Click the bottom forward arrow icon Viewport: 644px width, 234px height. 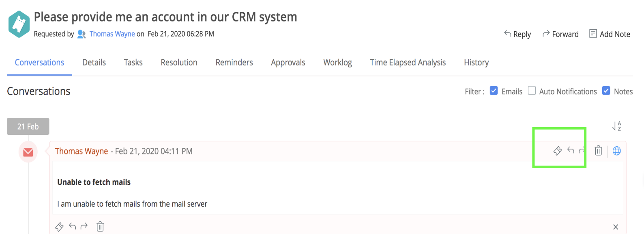tap(84, 226)
